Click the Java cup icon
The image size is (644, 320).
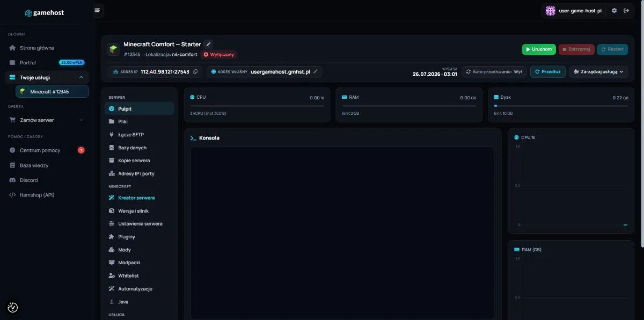[112, 302]
